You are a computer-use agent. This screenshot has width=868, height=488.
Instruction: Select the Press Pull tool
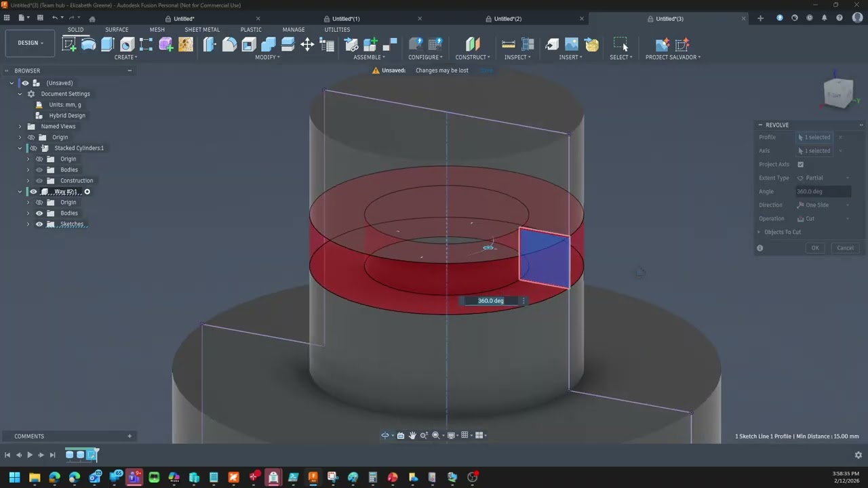(x=210, y=45)
